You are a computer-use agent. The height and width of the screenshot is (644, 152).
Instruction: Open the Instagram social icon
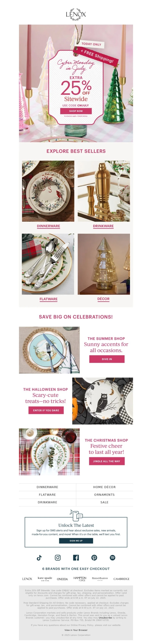58,557
